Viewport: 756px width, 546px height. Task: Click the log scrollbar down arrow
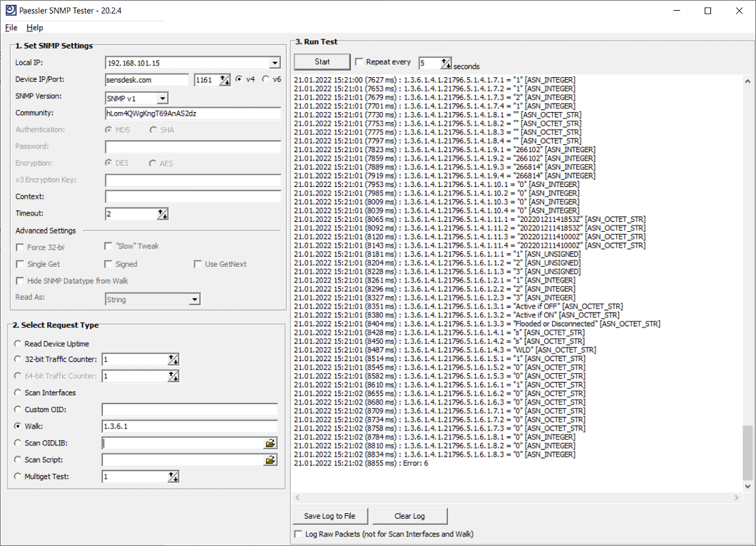(x=747, y=486)
